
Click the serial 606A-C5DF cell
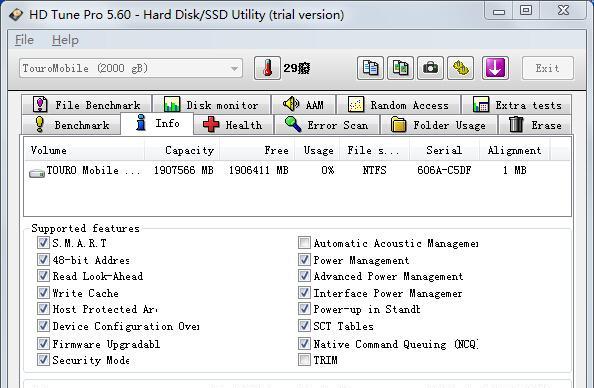(x=444, y=171)
